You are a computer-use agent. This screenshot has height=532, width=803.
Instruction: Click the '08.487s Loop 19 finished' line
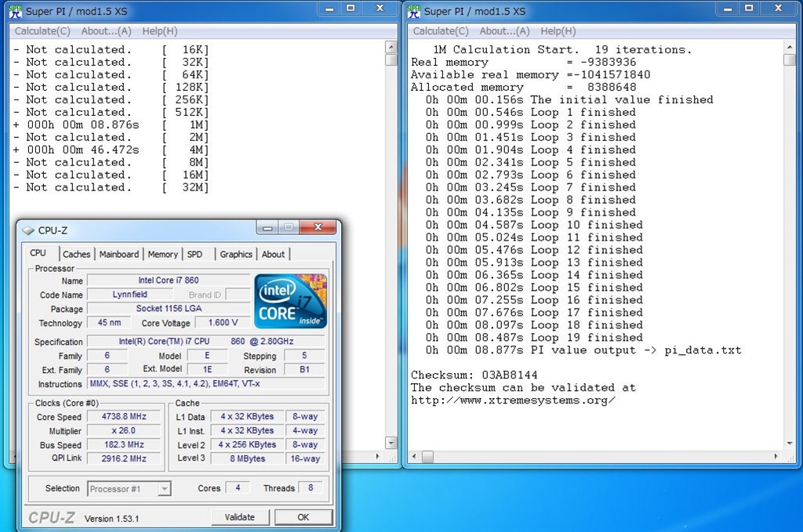coord(534,338)
